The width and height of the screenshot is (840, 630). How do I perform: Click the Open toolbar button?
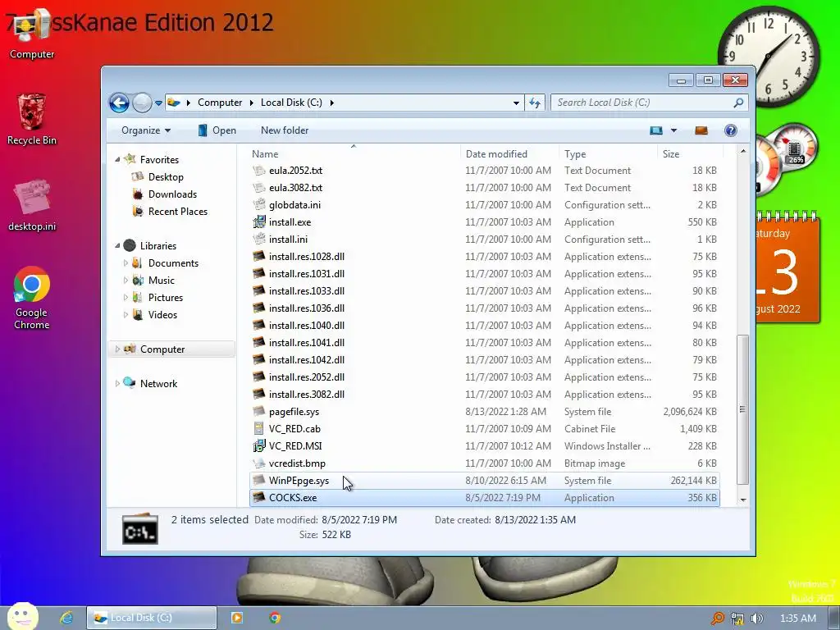217,130
